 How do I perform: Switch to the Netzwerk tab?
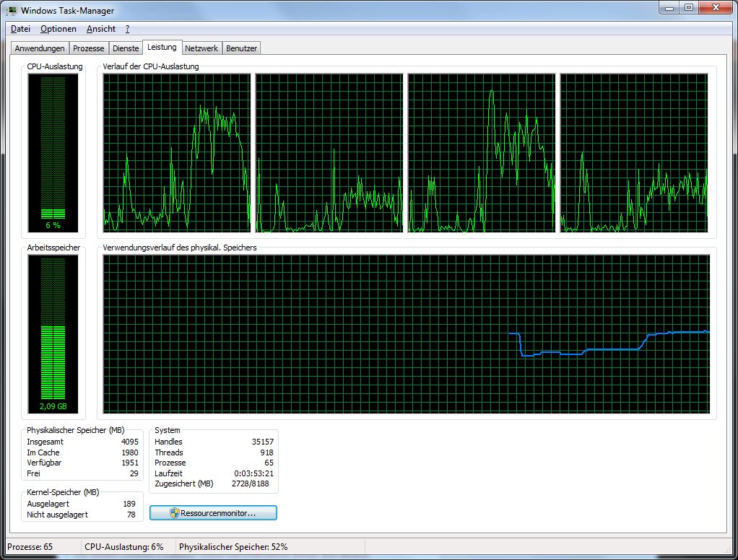(x=201, y=48)
